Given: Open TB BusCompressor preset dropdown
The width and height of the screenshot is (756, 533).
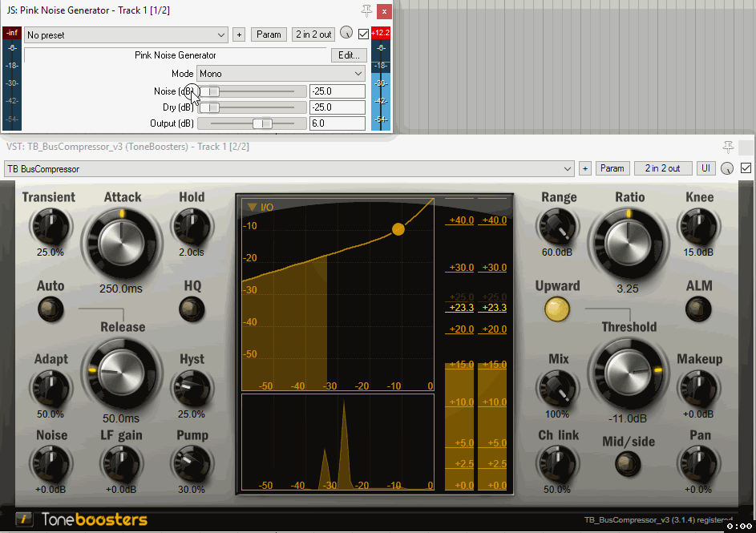Looking at the screenshot, I should pos(289,168).
